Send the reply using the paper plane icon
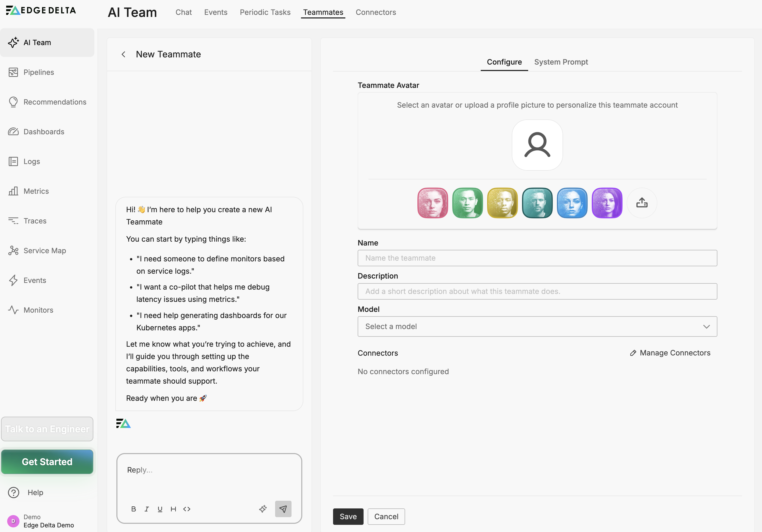 283,509
